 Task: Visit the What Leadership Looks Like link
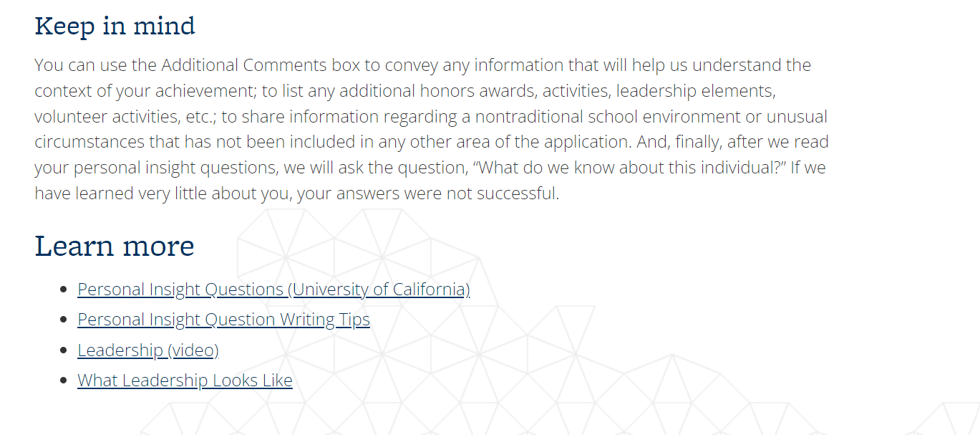coord(185,381)
